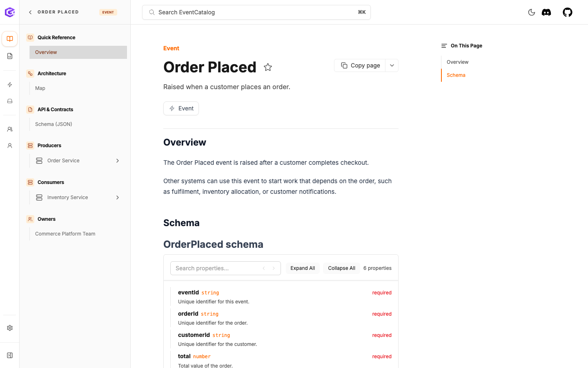
Task: Click the Order Service server icon
Action: tap(39, 161)
